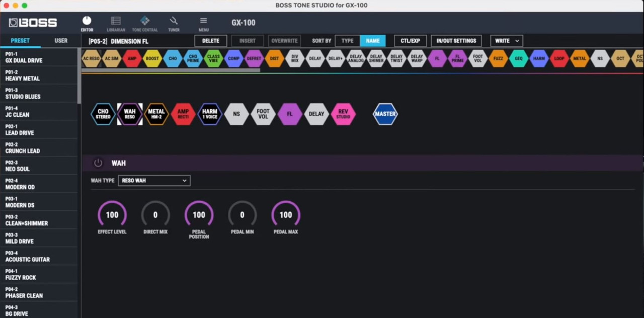
Task: Select preset P03-4 ACOUSTIC GUITAR
Action: [39, 257]
